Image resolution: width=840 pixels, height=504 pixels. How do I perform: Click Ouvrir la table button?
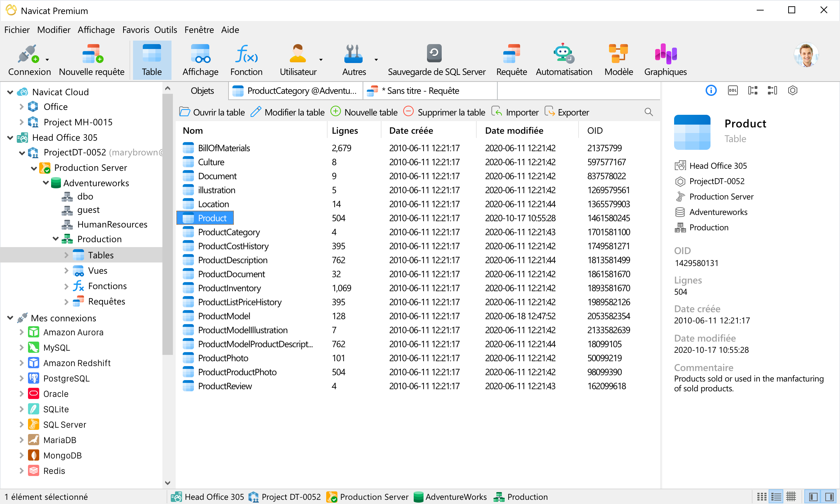pyautogui.click(x=212, y=112)
